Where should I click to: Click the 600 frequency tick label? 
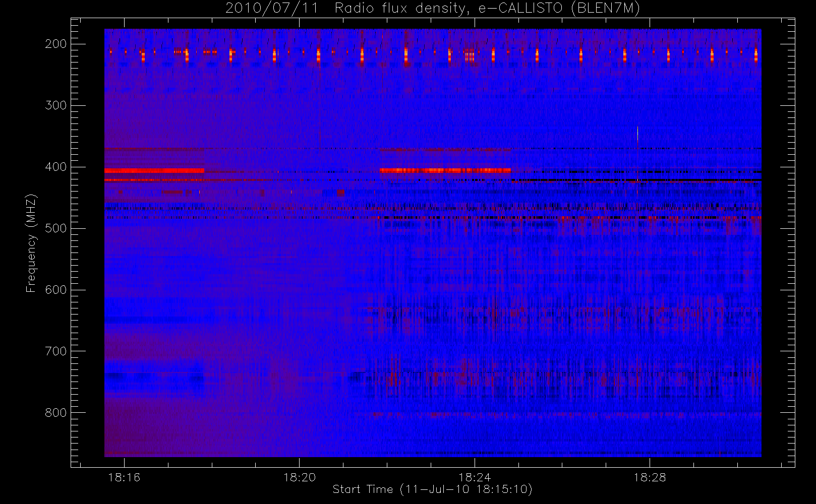pos(56,290)
